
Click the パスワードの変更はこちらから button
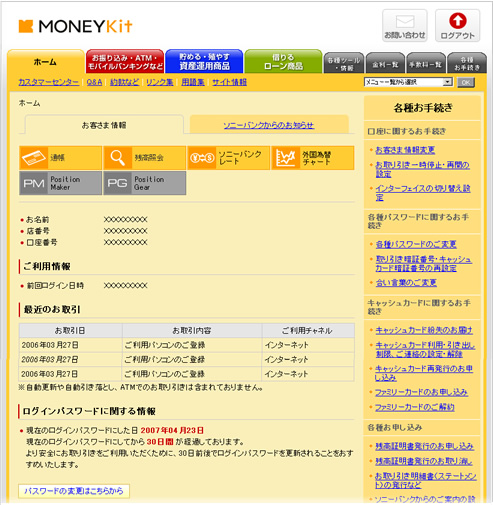pyautogui.click(x=74, y=491)
